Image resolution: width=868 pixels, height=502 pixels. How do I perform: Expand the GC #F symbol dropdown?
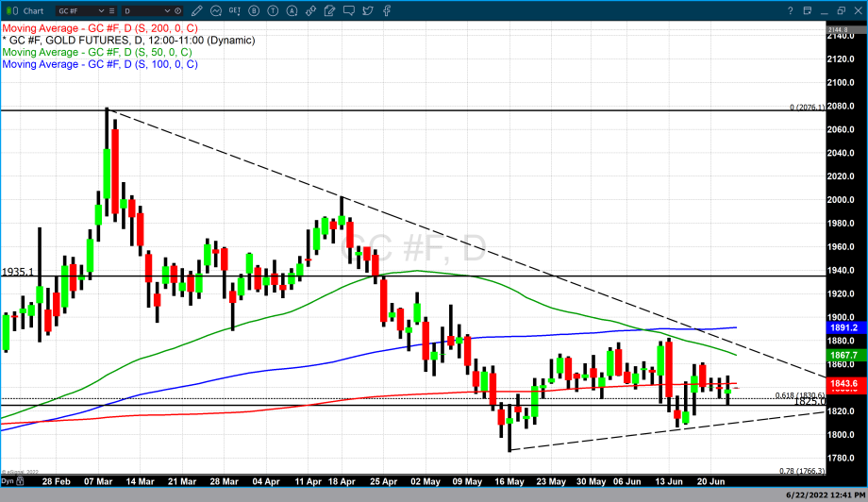(x=101, y=10)
